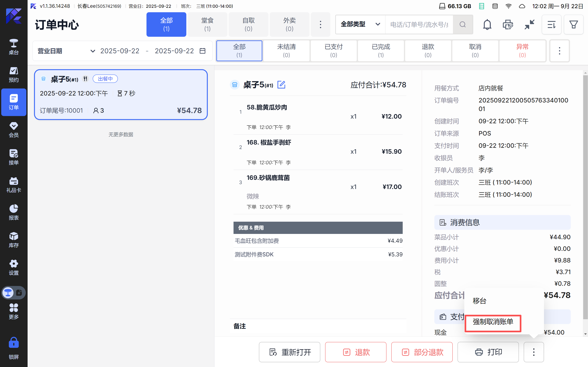Expand the 全部类型 dropdown
Viewport: 588px width, 367px height.
[360, 24]
